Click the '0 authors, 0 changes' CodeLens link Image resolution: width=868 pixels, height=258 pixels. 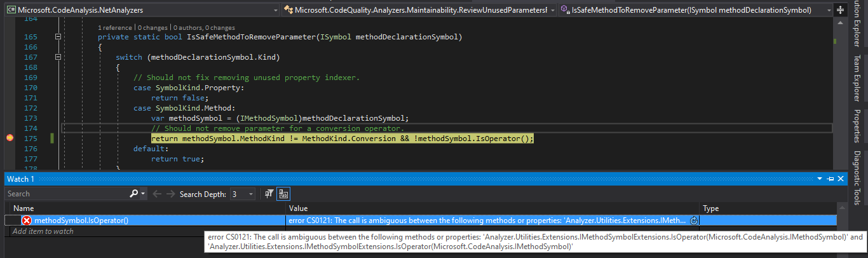[x=203, y=28]
